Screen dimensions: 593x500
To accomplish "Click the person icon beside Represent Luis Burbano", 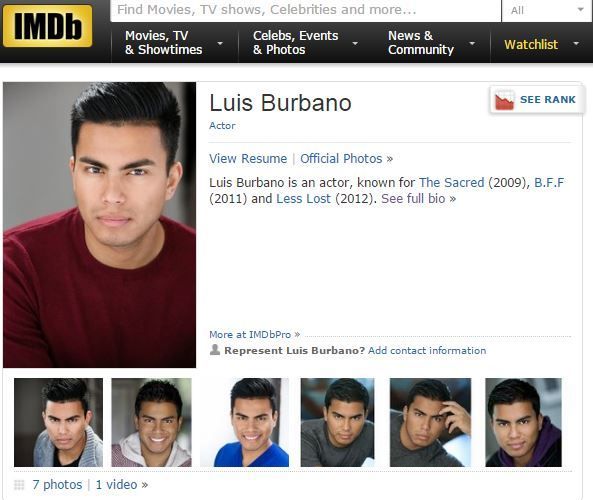I will tap(215, 350).
